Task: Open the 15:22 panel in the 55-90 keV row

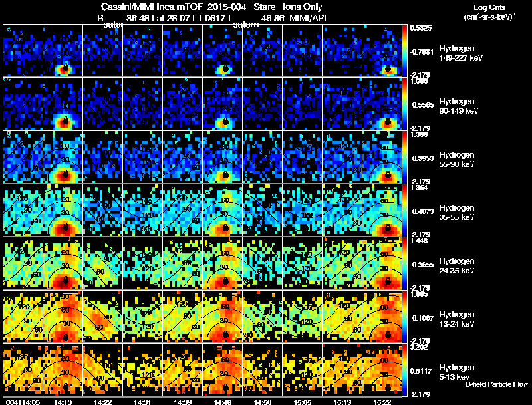Action: click(x=382, y=157)
